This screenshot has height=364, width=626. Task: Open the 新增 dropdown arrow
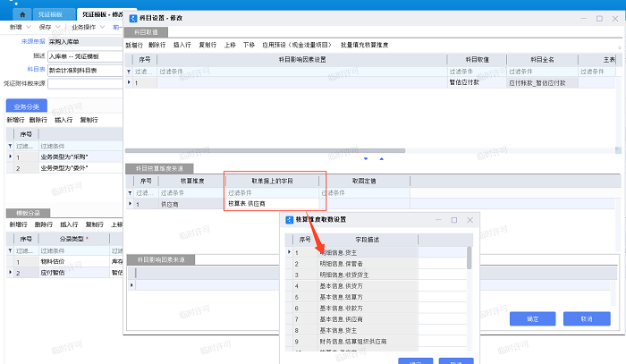29,28
